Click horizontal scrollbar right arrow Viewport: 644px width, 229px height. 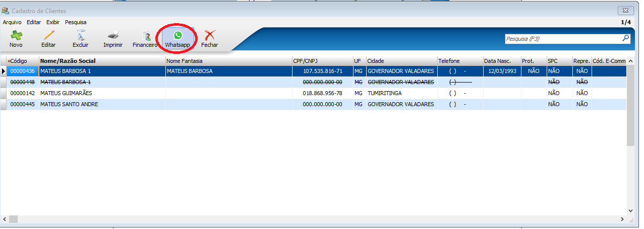tap(623, 219)
